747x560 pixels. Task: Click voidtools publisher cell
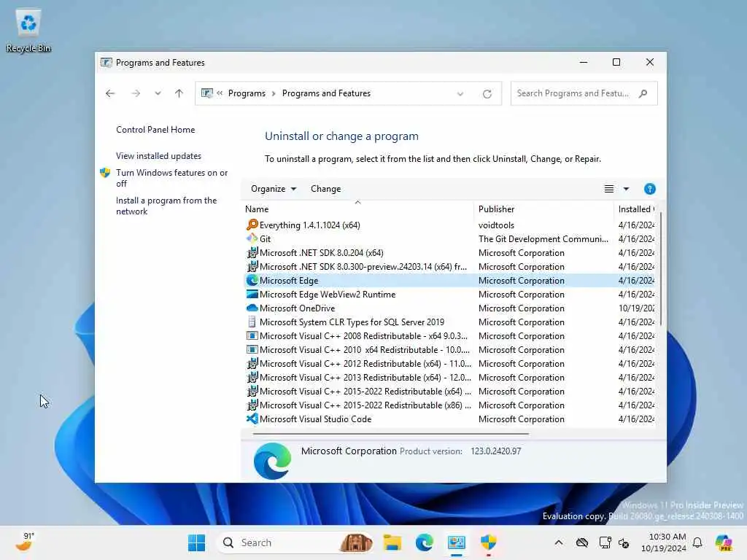(496, 225)
